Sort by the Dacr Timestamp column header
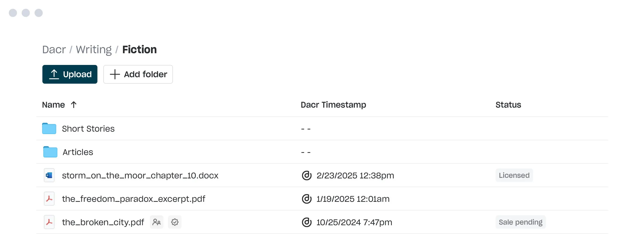The height and width of the screenshot is (234, 644). 333,105
